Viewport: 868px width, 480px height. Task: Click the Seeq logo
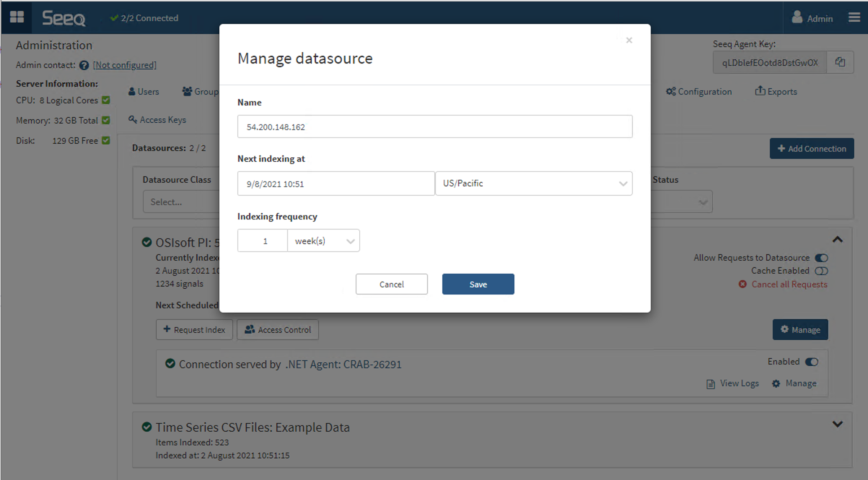[x=64, y=18]
